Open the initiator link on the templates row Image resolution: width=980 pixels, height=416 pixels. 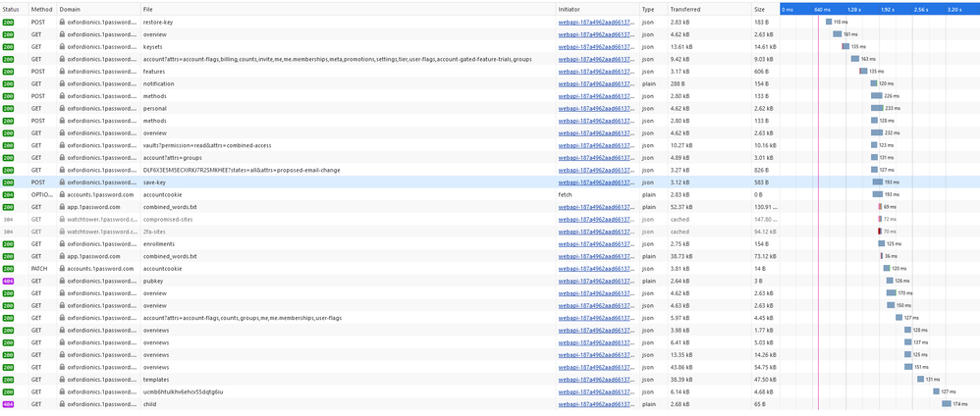(596, 380)
